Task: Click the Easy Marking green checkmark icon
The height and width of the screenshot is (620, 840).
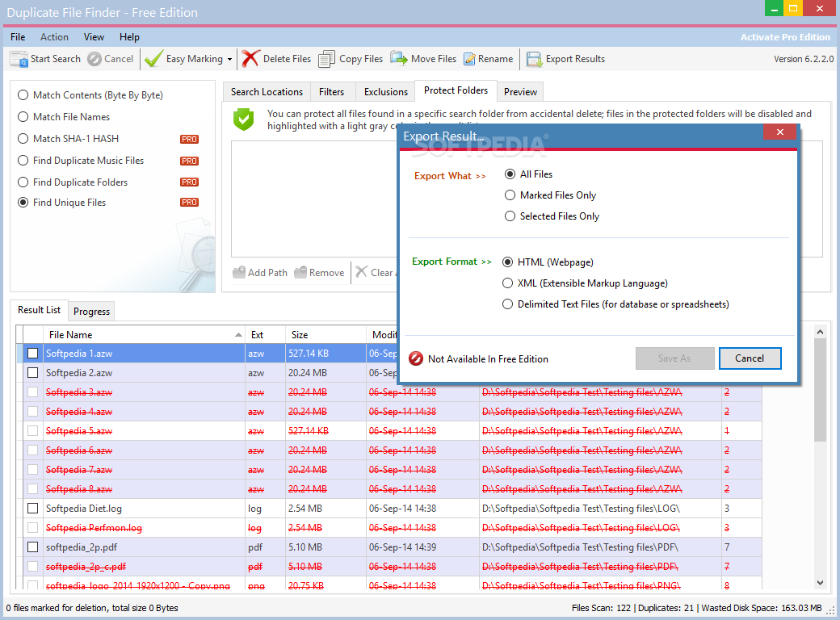Action: click(x=153, y=59)
